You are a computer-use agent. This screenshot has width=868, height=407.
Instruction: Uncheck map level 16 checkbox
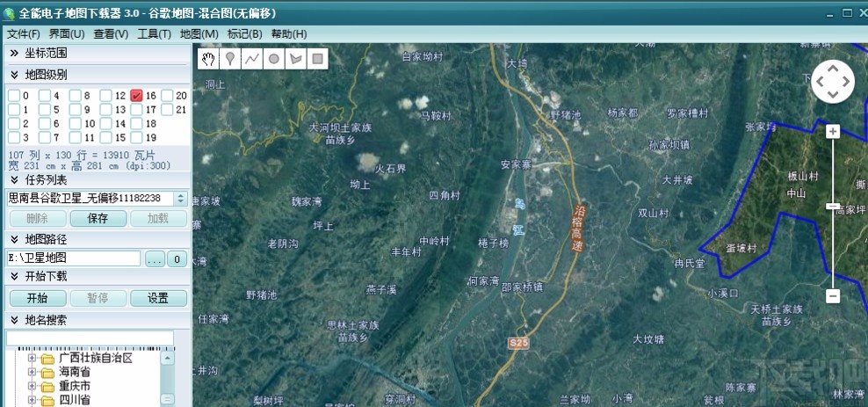pyautogui.click(x=136, y=95)
